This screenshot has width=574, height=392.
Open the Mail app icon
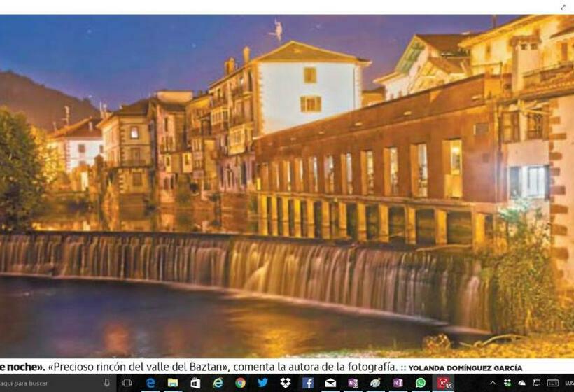(330, 383)
